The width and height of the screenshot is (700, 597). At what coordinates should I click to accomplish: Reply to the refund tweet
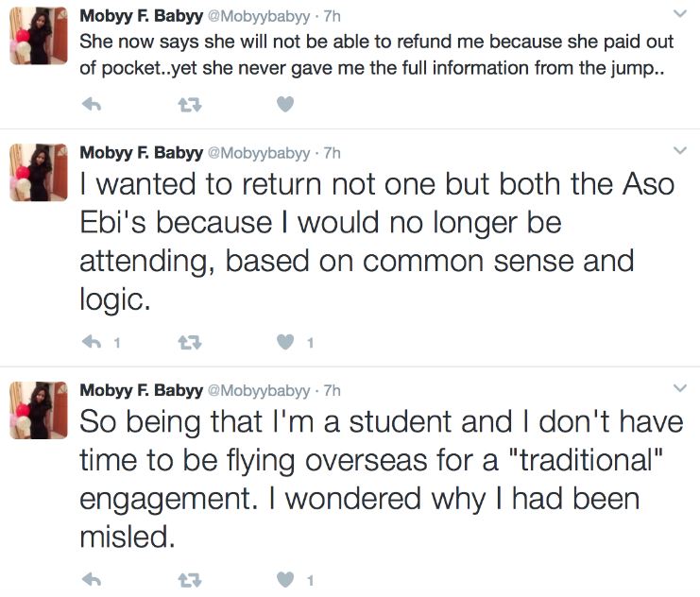92,106
